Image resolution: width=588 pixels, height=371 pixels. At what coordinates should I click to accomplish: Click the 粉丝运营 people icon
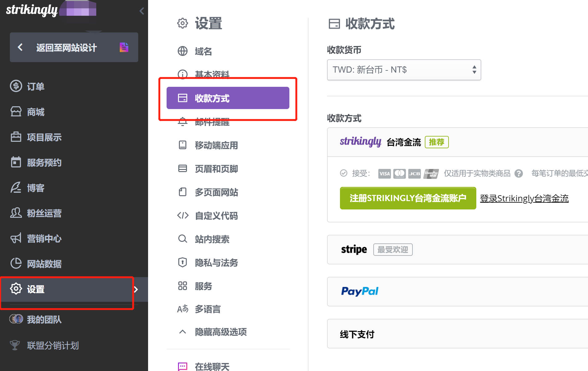click(x=16, y=213)
